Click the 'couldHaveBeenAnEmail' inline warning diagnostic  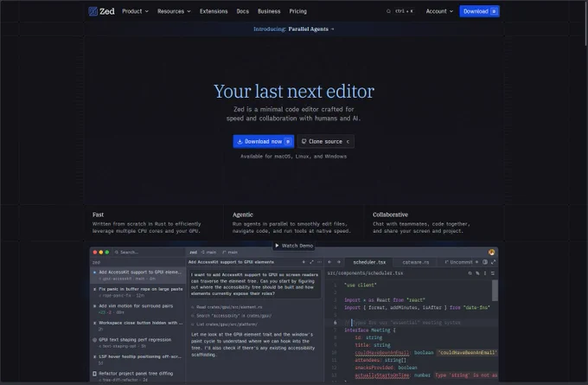(468, 353)
